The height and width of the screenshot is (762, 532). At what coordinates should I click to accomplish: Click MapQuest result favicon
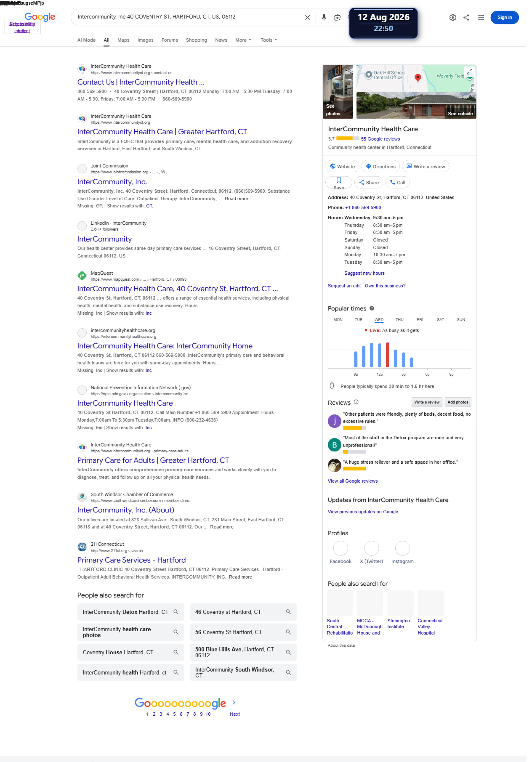[82, 276]
